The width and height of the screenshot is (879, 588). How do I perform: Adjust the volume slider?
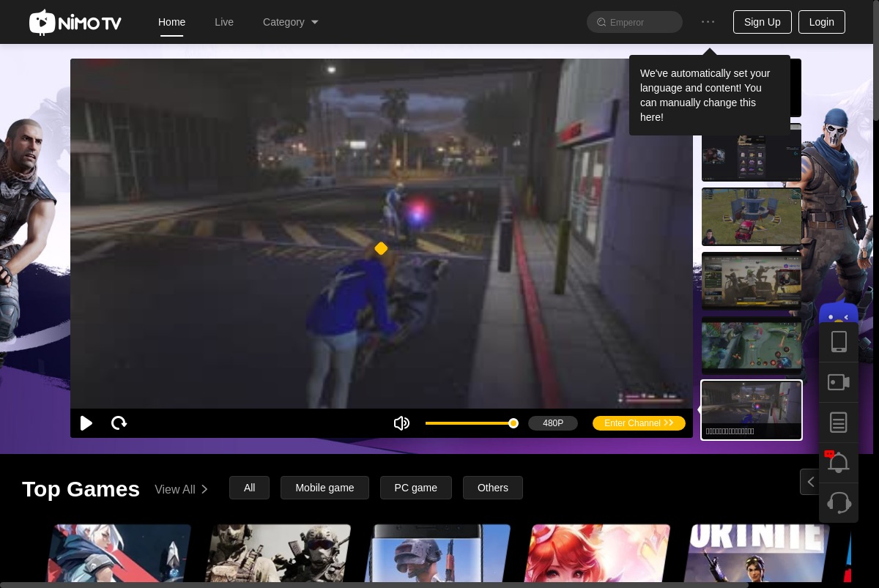pyautogui.click(x=472, y=423)
